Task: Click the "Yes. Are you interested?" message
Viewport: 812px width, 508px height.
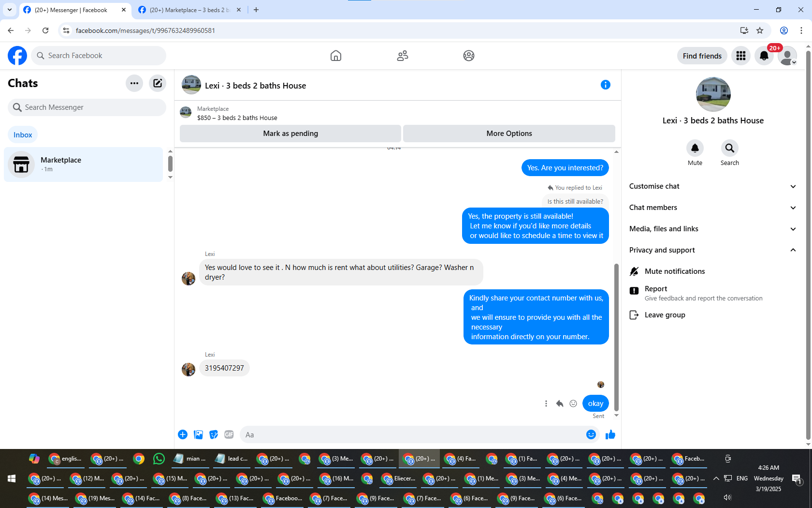Action: (x=565, y=168)
